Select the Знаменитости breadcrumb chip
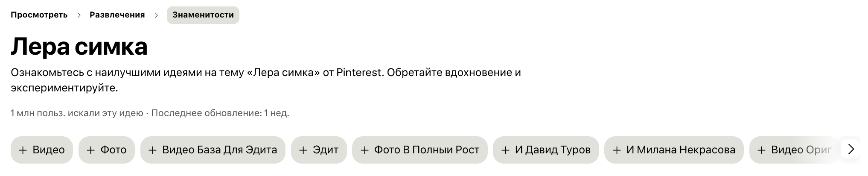868x176 pixels. tap(203, 15)
